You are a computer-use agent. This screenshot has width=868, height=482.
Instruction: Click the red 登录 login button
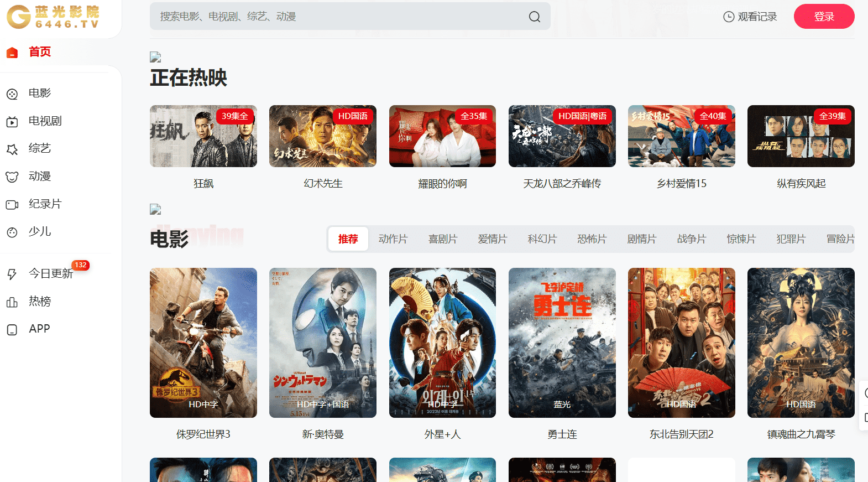[824, 17]
